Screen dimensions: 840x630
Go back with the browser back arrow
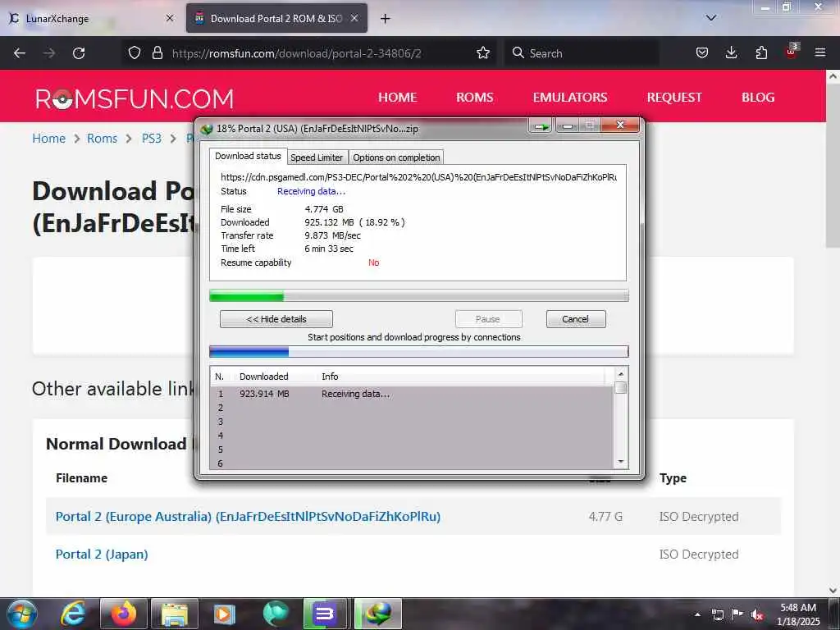point(20,53)
